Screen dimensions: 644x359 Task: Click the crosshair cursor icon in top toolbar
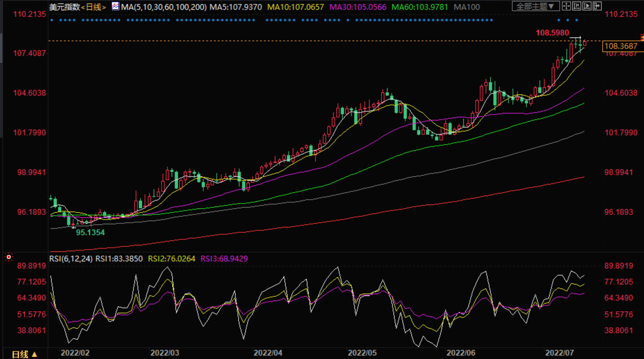[x=566, y=6]
